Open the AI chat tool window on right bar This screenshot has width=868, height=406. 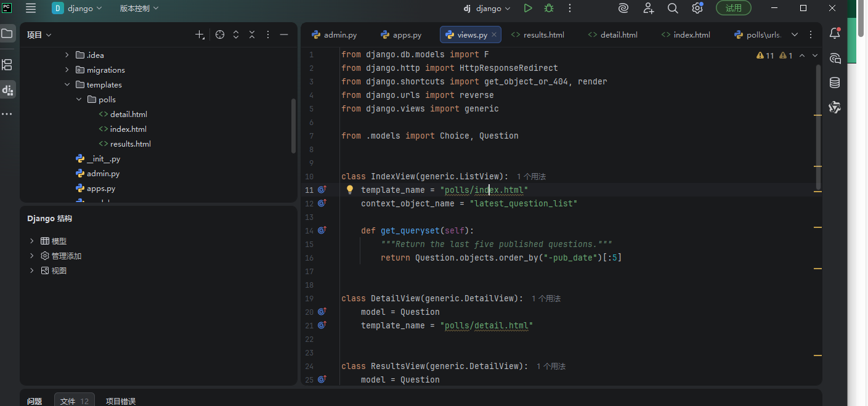835,59
